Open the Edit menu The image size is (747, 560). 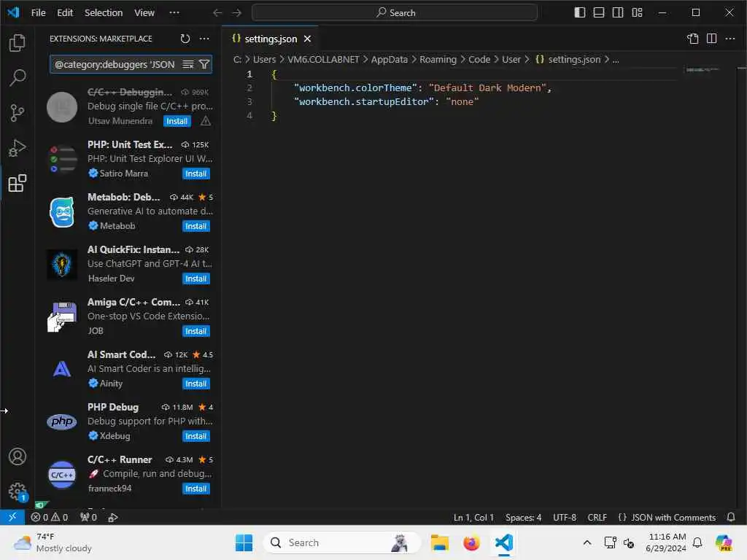pyautogui.click(x=65, y=13)
